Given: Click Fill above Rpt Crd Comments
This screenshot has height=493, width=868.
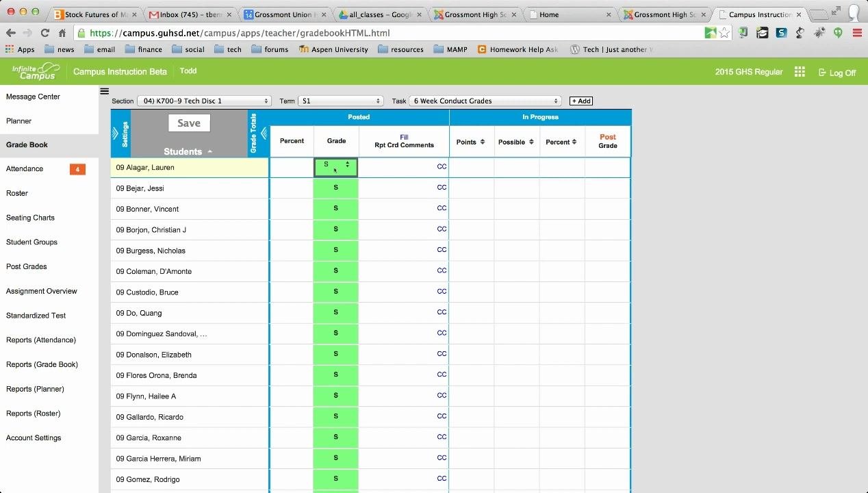Looking at the screenshot, I should [x=404, y=137].
